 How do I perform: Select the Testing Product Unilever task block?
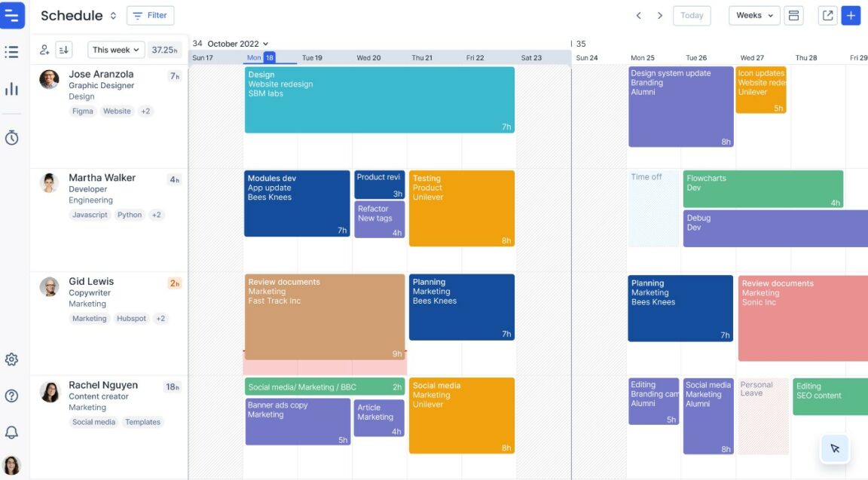coord(461,207)
